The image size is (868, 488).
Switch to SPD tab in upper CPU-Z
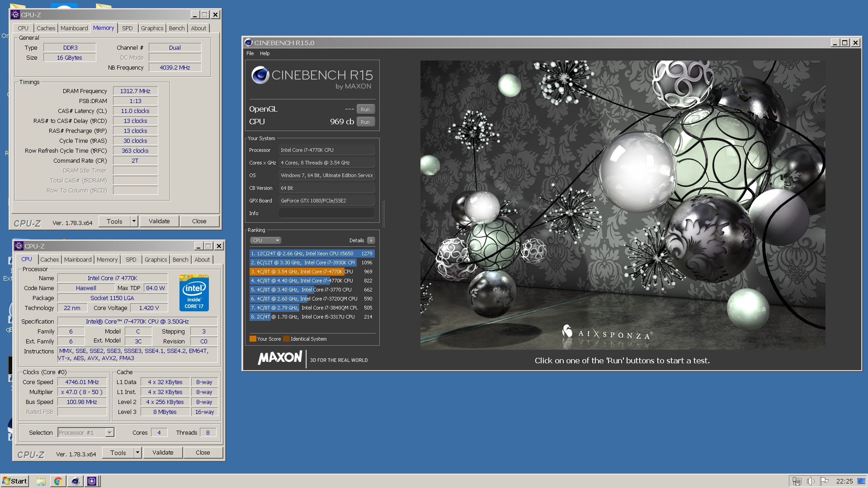[127, 28]
